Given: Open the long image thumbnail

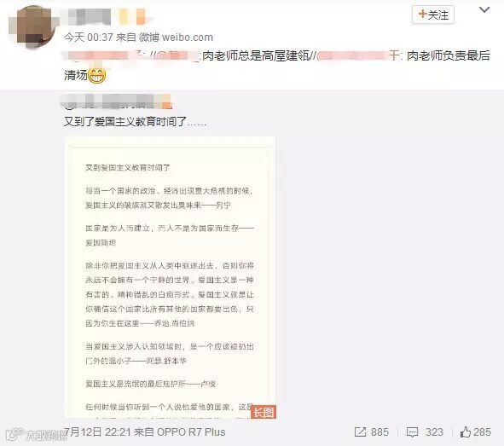Looking at the screenshot, I should 171,277.
